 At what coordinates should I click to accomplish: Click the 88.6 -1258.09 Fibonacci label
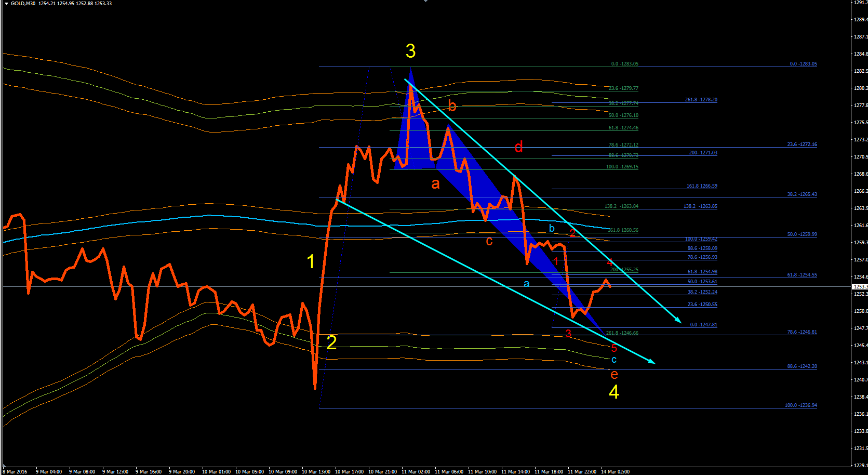click(702, 248)
